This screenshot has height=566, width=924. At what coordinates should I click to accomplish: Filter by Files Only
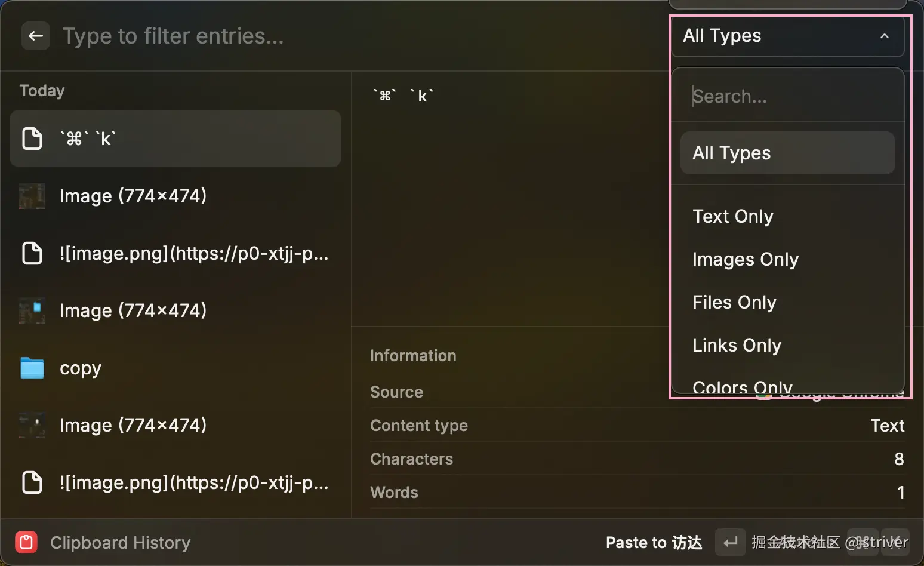pos(734,302)
